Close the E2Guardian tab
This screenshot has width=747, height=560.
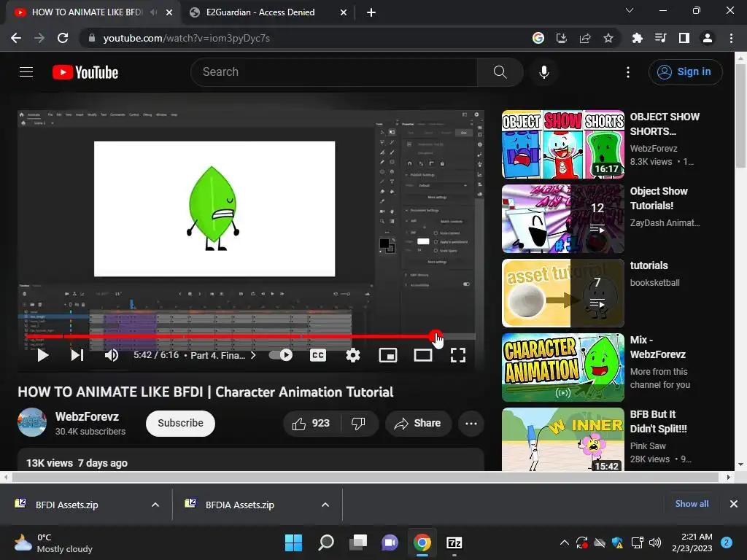click(x=344, y=12)
